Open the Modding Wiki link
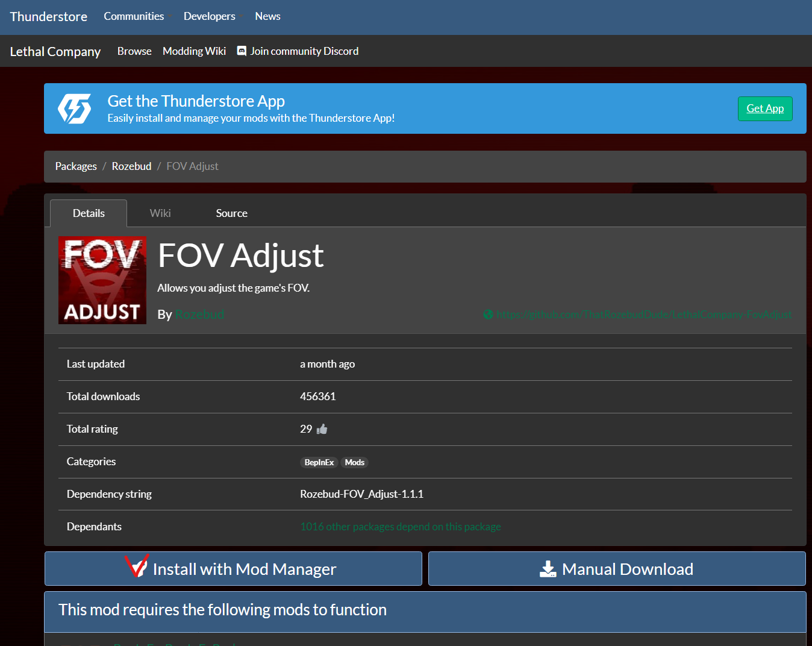812x646 pixels. (194, 51)
